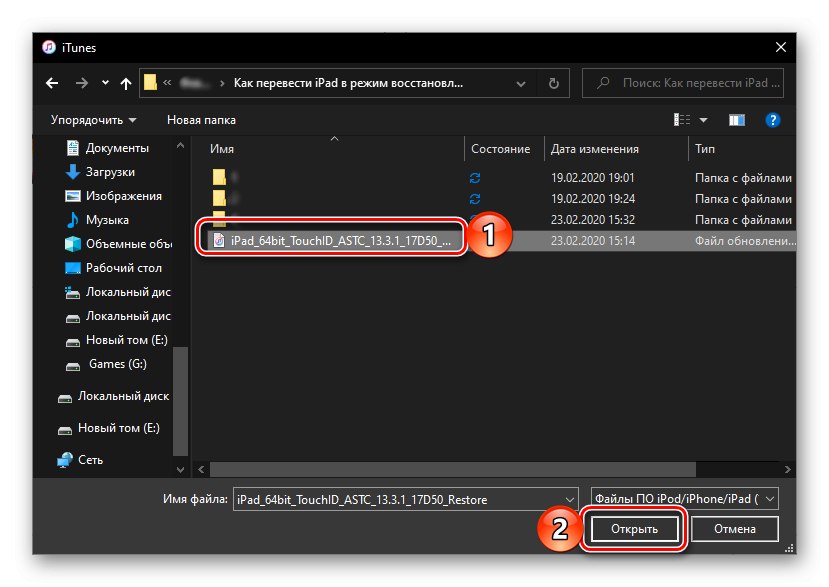Image resolution: width=829 pixels, height=587 pixels.
Task: Select Музыка in the sidebar
Action: point(107,220)
